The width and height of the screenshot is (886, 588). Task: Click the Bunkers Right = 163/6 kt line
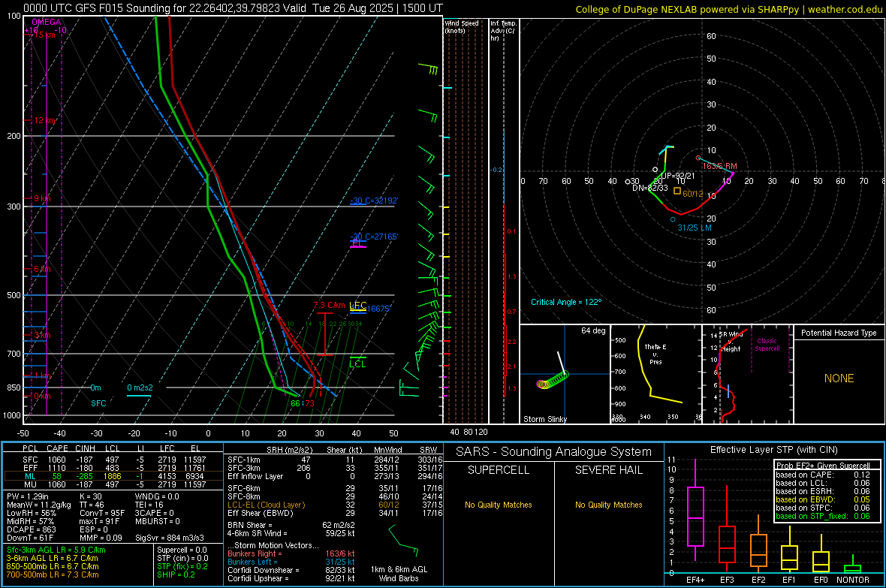coord(291,553)
